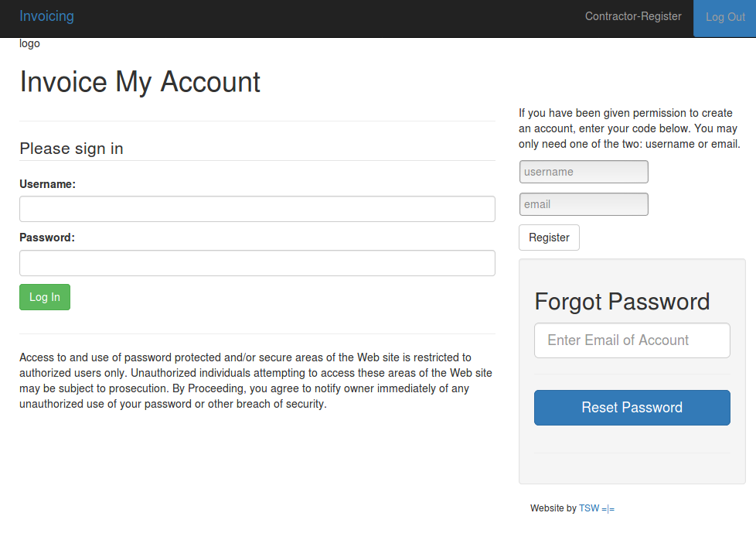Click inside the Password field
756x547 pixels.
[257, 262]
